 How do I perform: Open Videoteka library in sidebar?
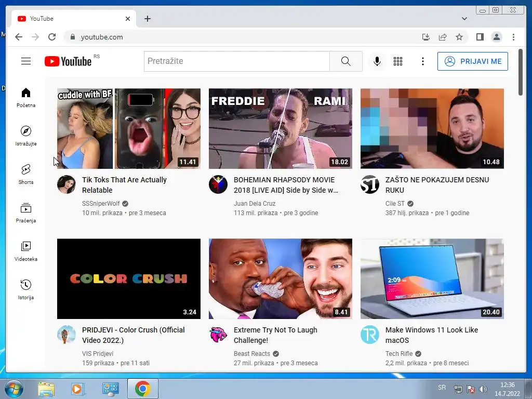26,251
